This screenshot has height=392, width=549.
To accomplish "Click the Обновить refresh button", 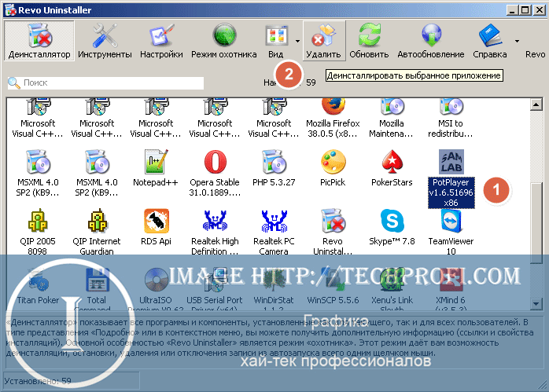I will coord(369,41).
